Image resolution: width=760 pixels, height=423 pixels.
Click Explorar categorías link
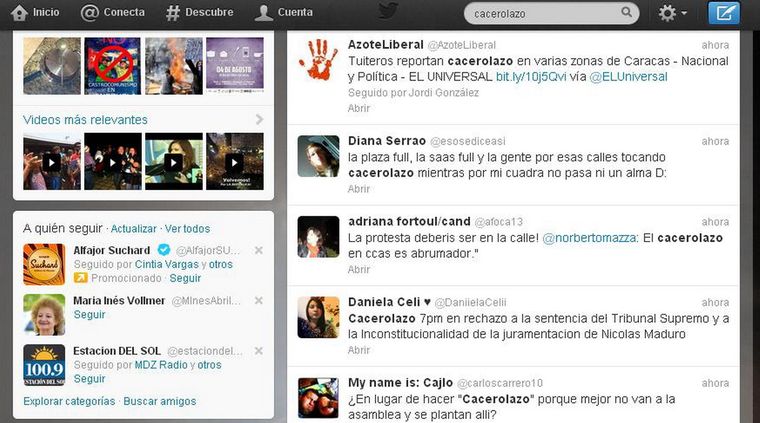click(69, 401)
